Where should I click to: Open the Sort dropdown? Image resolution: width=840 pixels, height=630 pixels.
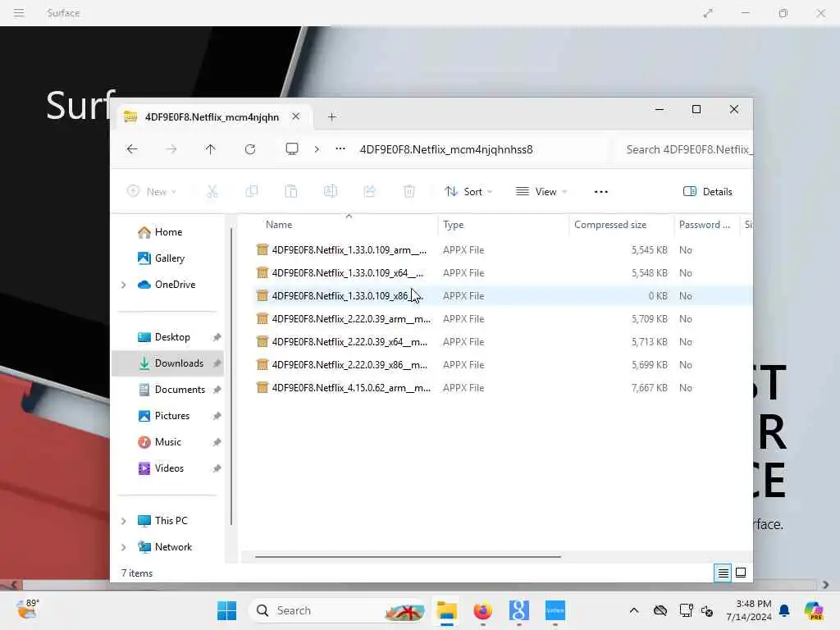pyautogui.click(x=468, y=191)
